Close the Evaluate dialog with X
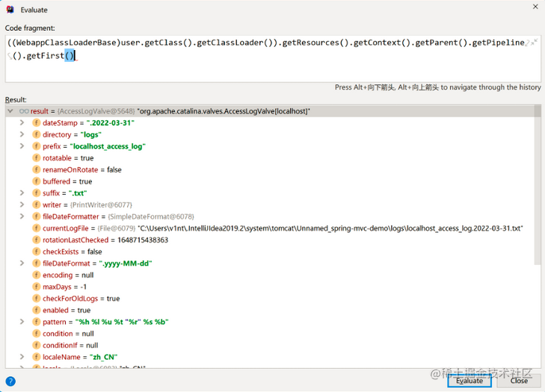545x392 pixels. coord(535,7)
